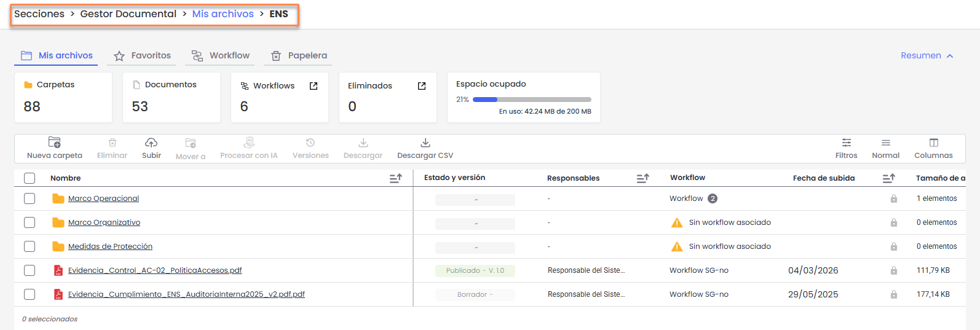Click the Descargar CSV icon
The width and height of the screenshot is (980, 330).
click(x=425, y=143)
